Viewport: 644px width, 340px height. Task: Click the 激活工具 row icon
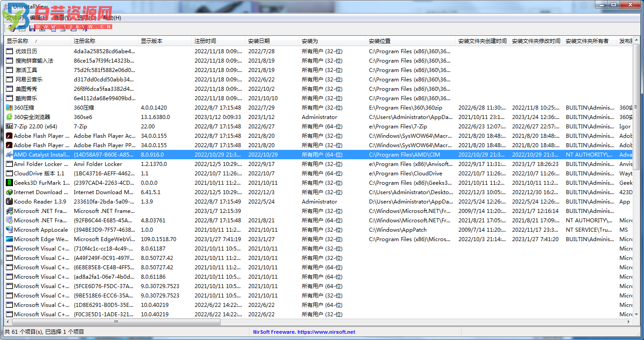pyautogui.click(x=9, y=70)
